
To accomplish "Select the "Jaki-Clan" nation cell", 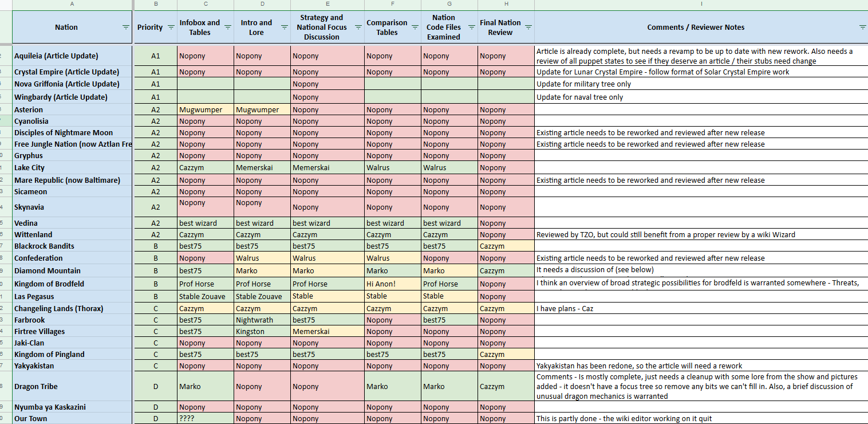I will coord(72,343).
